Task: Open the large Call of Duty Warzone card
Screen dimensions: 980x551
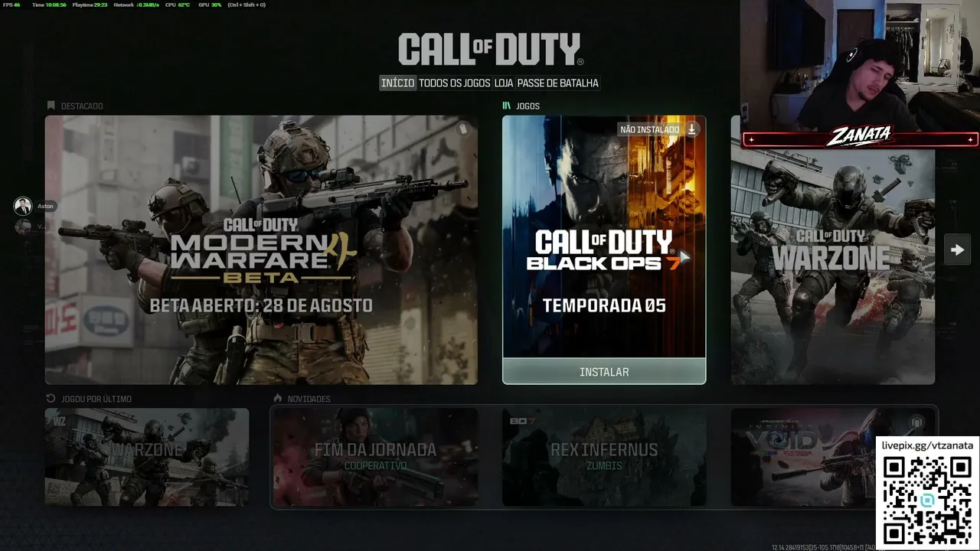Action: tap(832, 249)
